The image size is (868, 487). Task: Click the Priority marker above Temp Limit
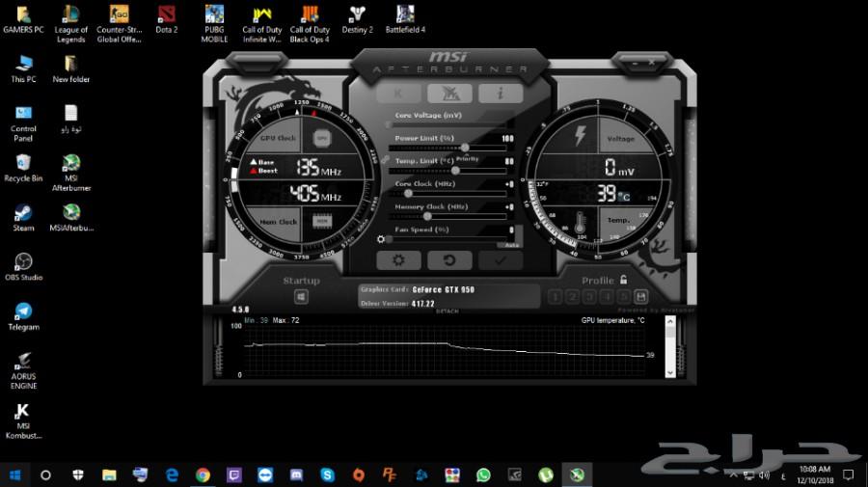point(467,159)
